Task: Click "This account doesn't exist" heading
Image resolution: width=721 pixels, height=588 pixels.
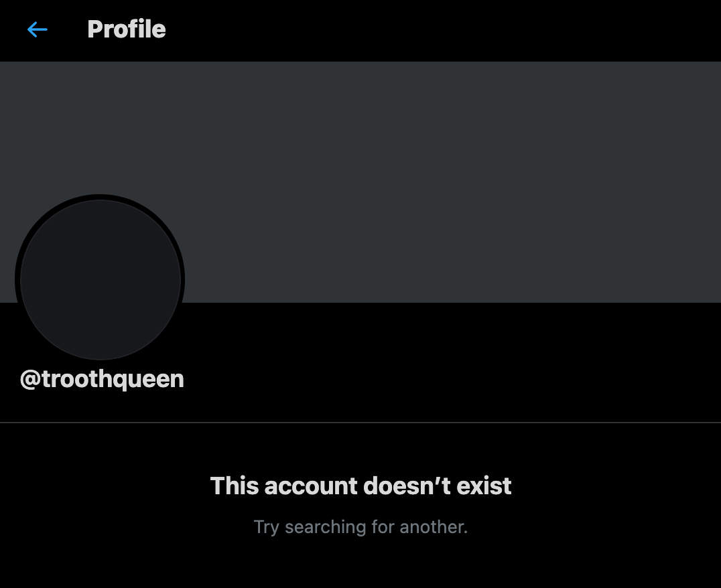Action: [360, 486]
